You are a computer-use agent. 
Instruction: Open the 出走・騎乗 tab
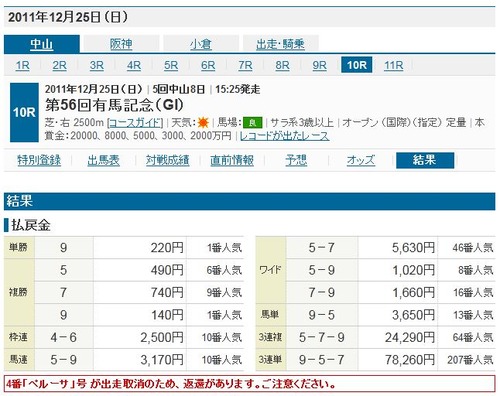point(280,44)
